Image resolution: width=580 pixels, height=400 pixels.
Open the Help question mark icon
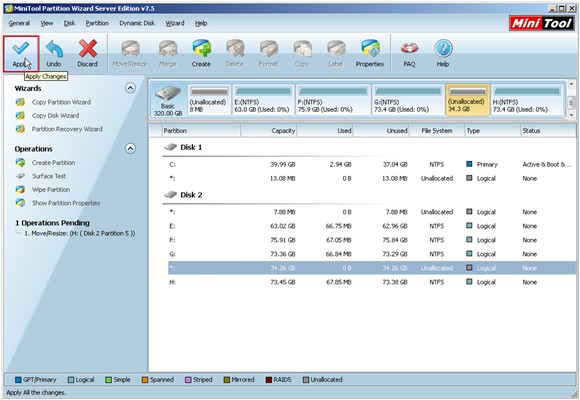(443, 48)
